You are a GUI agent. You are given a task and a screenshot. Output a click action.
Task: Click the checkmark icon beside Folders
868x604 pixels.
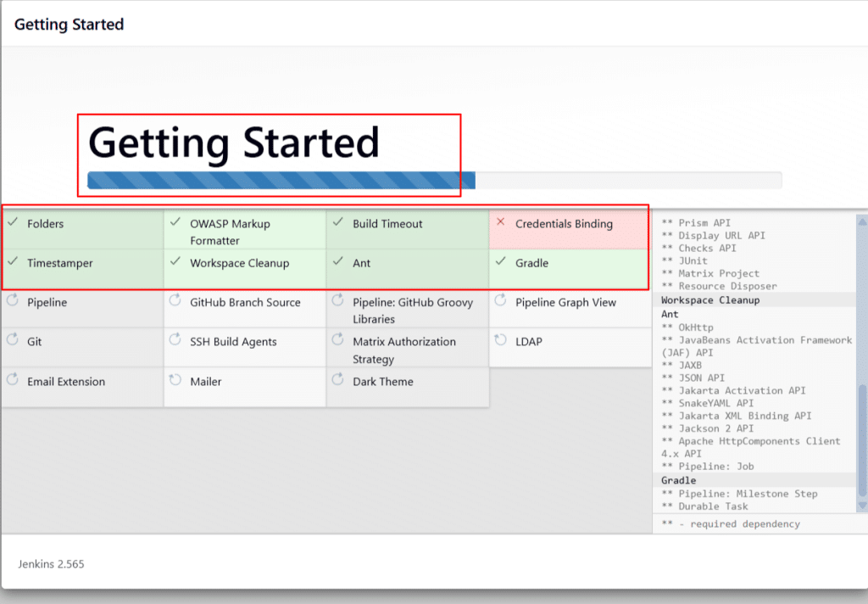(13, 222)
